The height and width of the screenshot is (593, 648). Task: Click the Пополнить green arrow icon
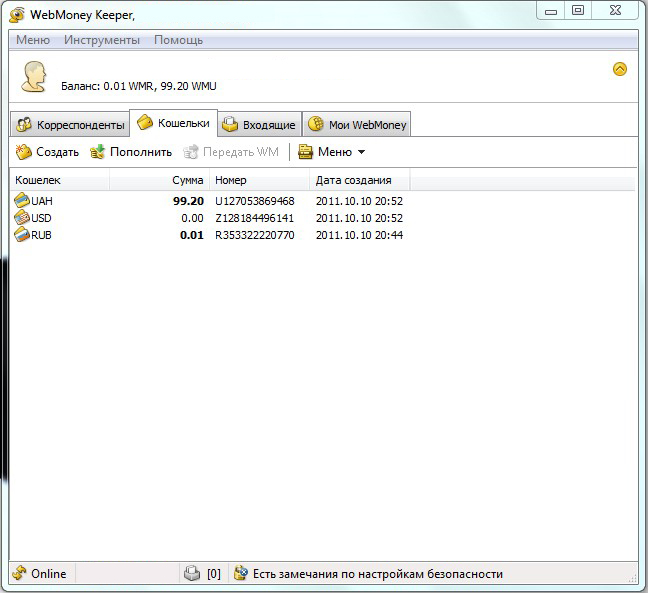[x=98, y=152]
